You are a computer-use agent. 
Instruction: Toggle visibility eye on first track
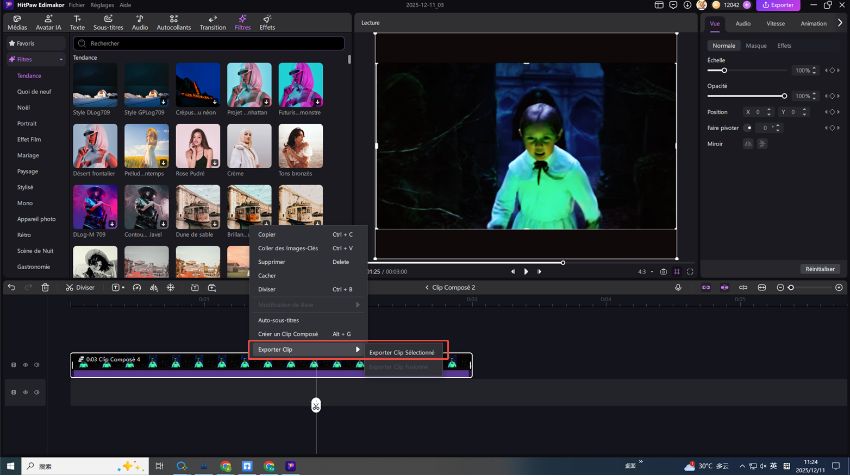pos(25,365)
